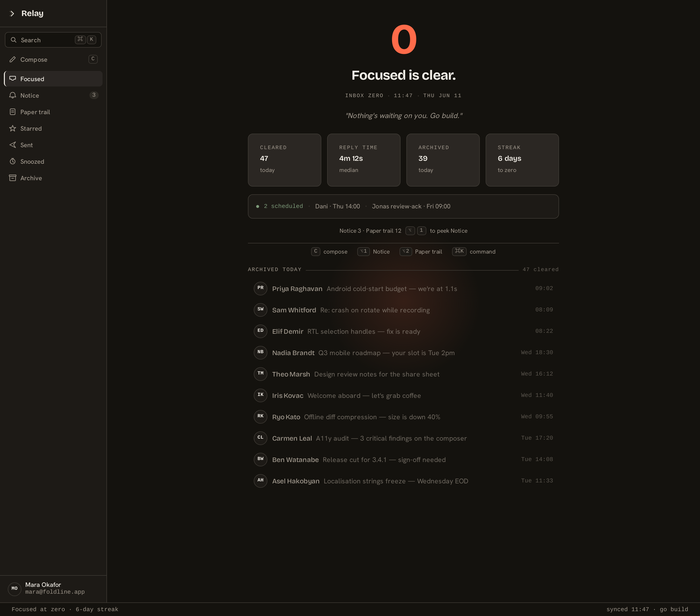Open 'Android cold-start budget' email subject

tap(392, 289)
